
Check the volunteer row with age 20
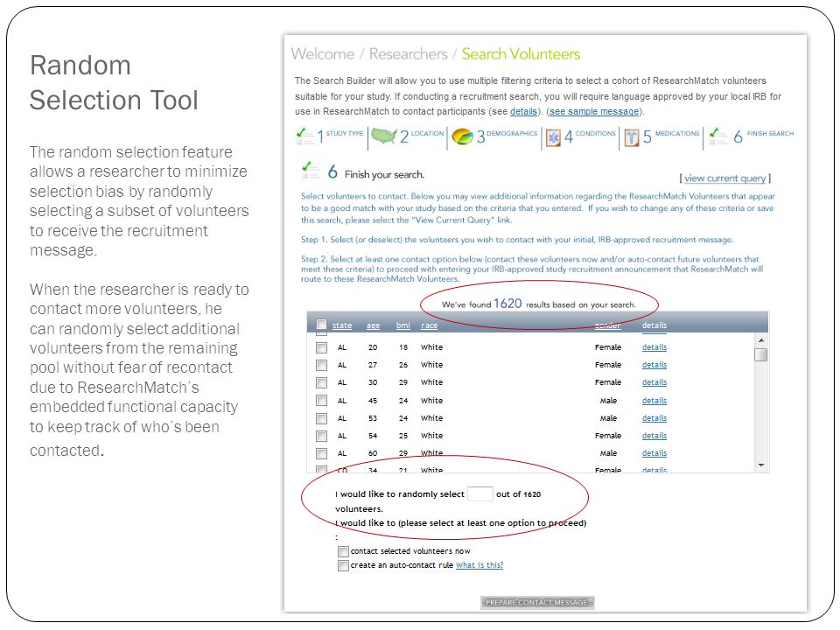pos(321,347)
